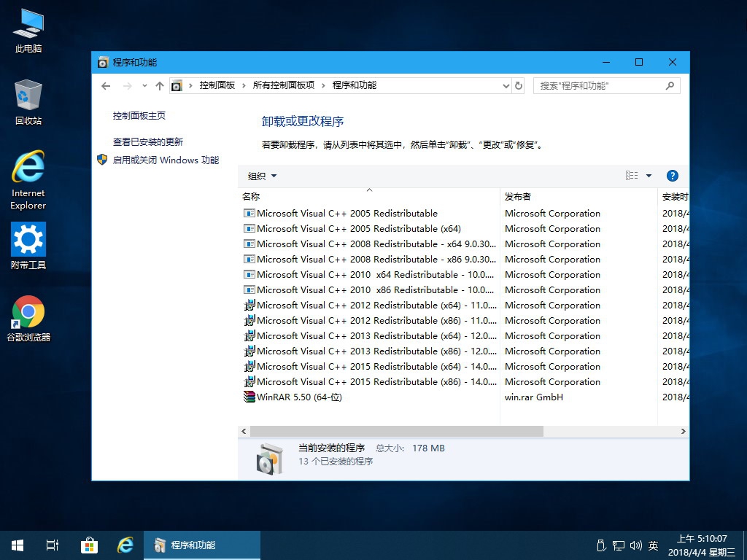Click the search magnifier icon
This screenshot has height=560, width=747.
click(670, 86)
